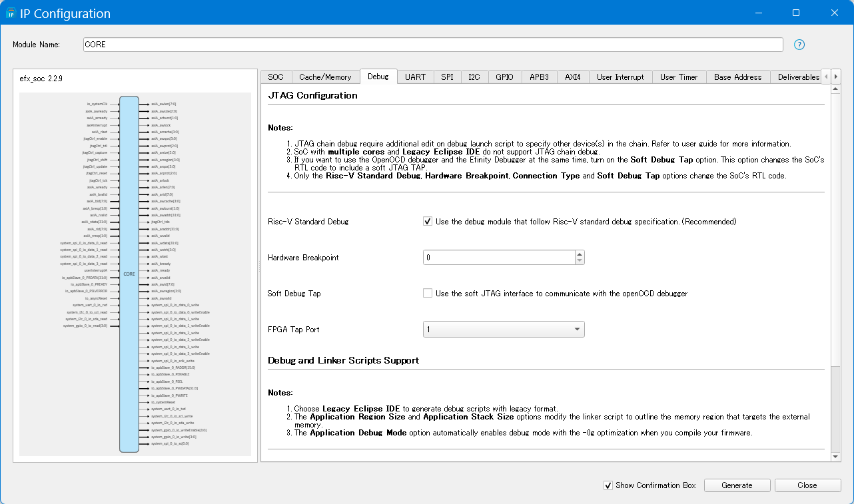Viewport: 854px width, 504px height.
Task: Click the blue help question mark icon
Action: tap(799, 45)
